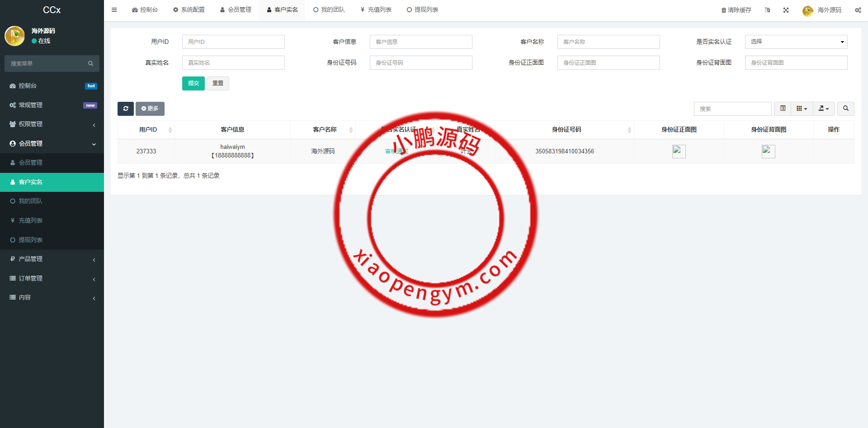The width and height of the screenshot is (868, 428).
Task: Select 提现列表 in the sidebar
Action: pyautogui.click(x=30, y=240)
